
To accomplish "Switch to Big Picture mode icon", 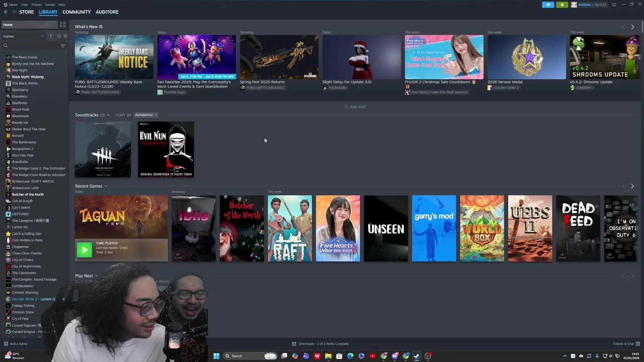I will click(x=614, y=5).
